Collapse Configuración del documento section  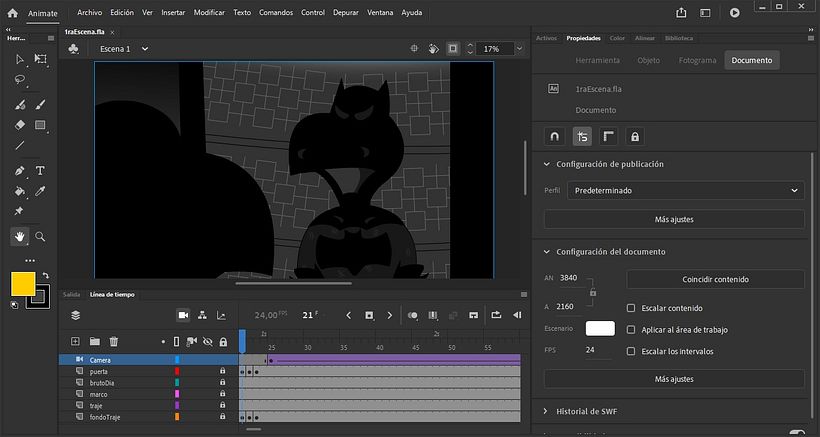coord(546,252)
